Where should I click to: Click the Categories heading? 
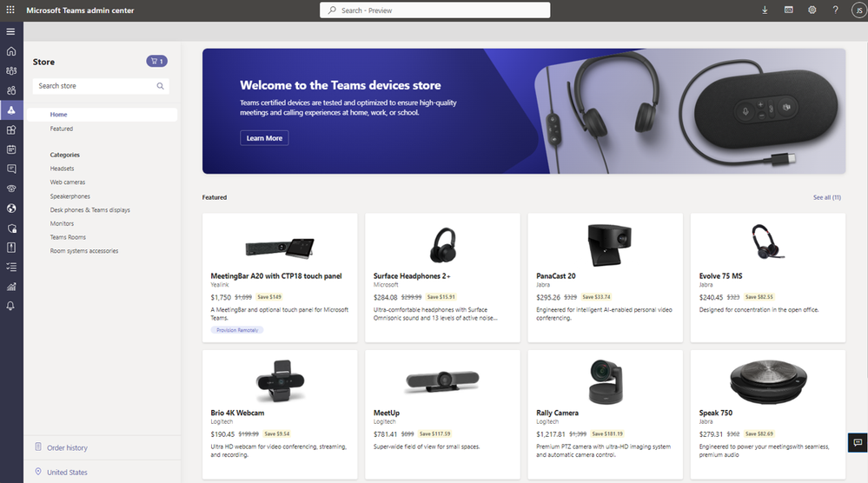(65, 155)
